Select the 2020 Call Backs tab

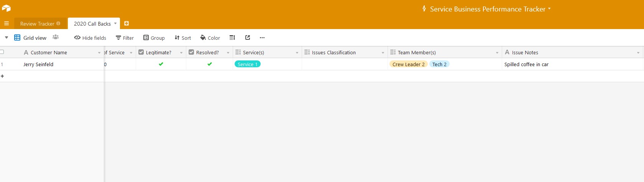pyautogui.click(x=92, y=24)
